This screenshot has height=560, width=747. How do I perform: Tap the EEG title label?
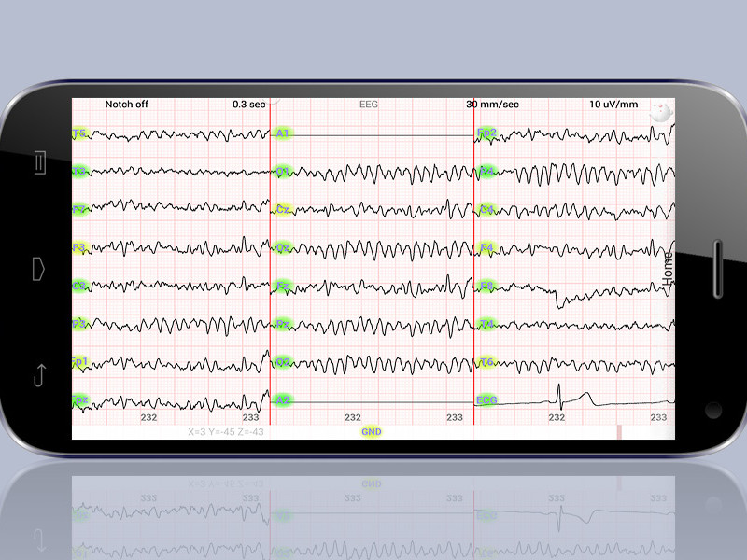click(369, 105)
